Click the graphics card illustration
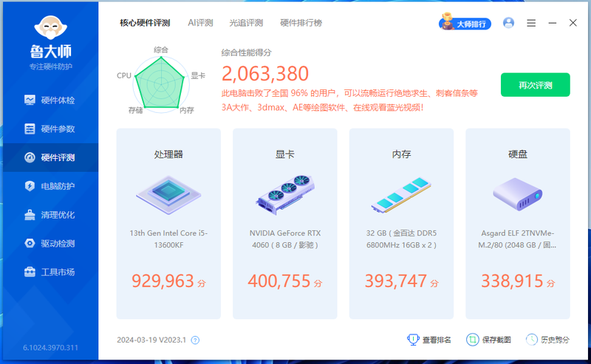The image size is (591, 364). [285, 195]
